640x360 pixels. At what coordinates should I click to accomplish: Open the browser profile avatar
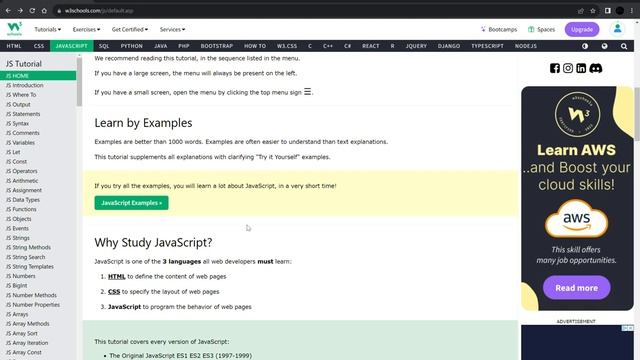620,11
